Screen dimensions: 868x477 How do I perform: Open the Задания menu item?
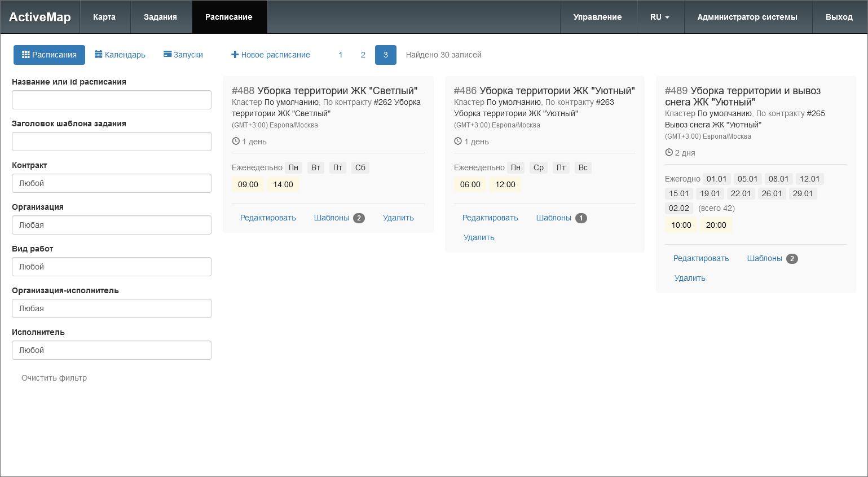pos(160,17)
